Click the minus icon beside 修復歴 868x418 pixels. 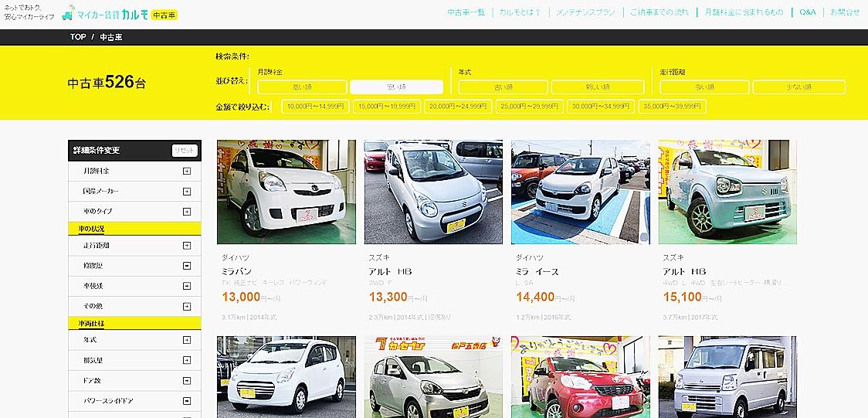coord(187,266)
